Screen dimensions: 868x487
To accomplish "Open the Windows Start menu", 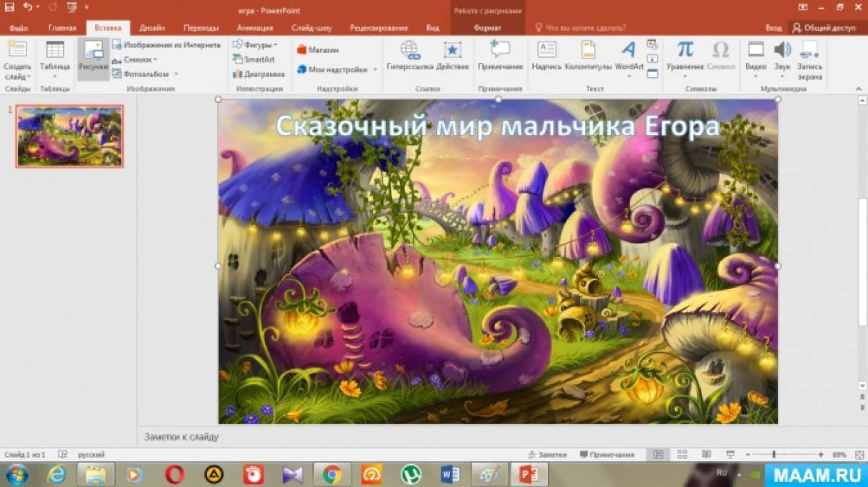I will (x=17, y=474).
